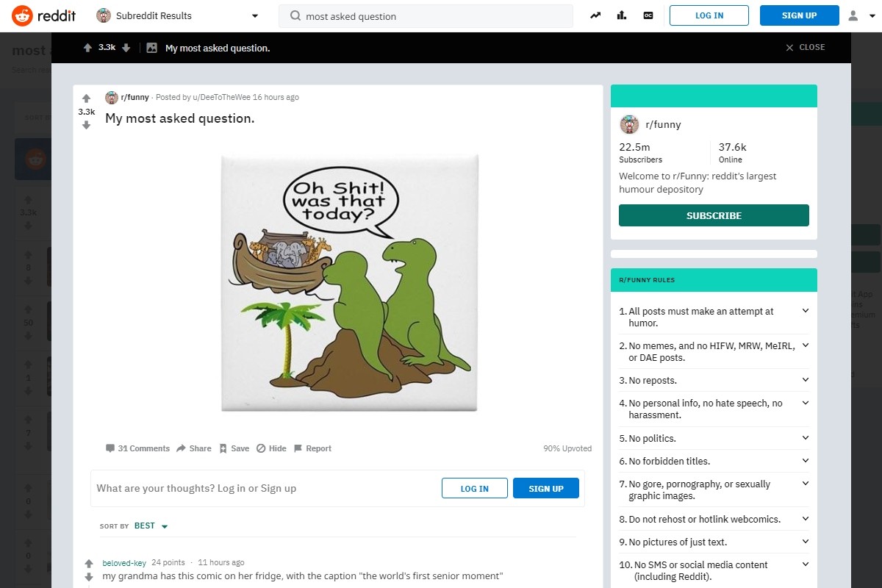The height and width of the screenshot is (588, 882).
Task: Click the search field with 'most asked question'
Action: coord(426,16)
